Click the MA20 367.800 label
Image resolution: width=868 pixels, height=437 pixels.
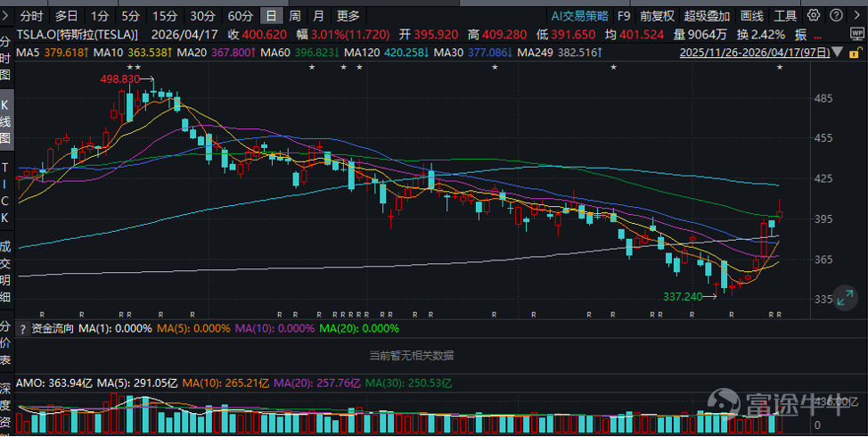tap(217, 54)
